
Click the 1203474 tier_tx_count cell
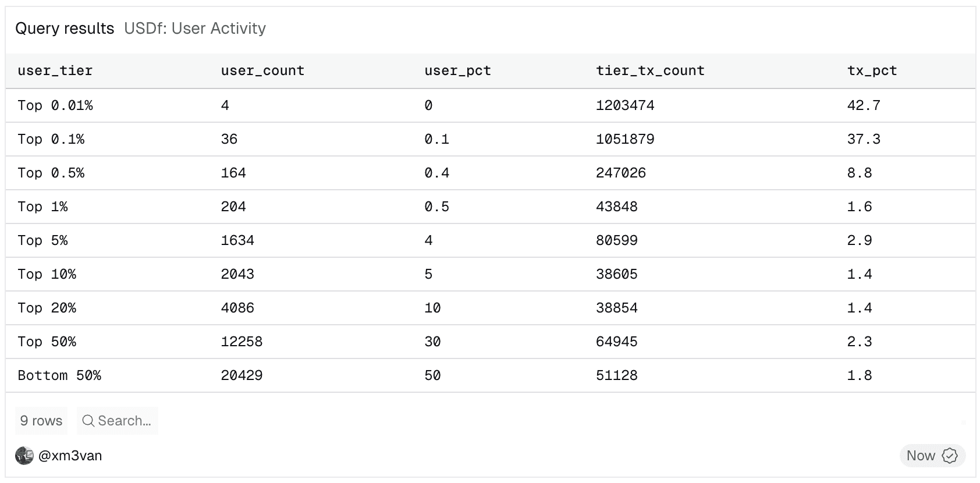point(625,105)
